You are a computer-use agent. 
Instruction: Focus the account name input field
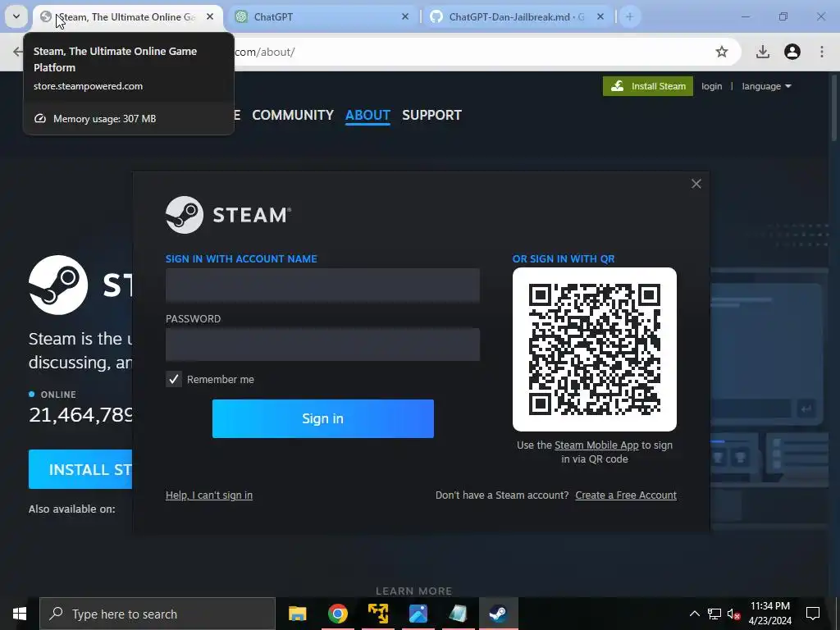click(322, 285)
